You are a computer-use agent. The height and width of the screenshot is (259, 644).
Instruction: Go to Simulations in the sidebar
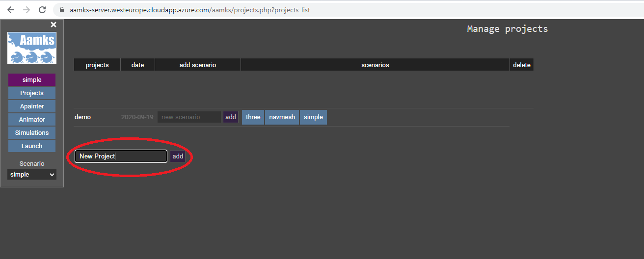pos(32,133)
